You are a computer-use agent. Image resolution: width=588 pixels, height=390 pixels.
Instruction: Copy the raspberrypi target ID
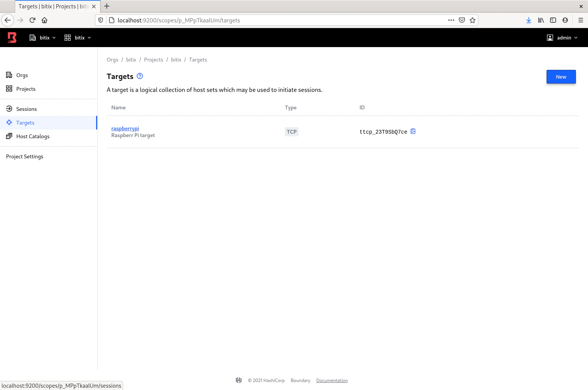413,131
